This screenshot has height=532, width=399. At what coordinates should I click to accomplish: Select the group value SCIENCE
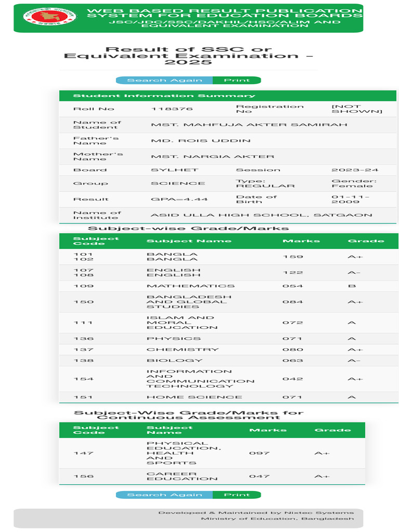[178, 183]
